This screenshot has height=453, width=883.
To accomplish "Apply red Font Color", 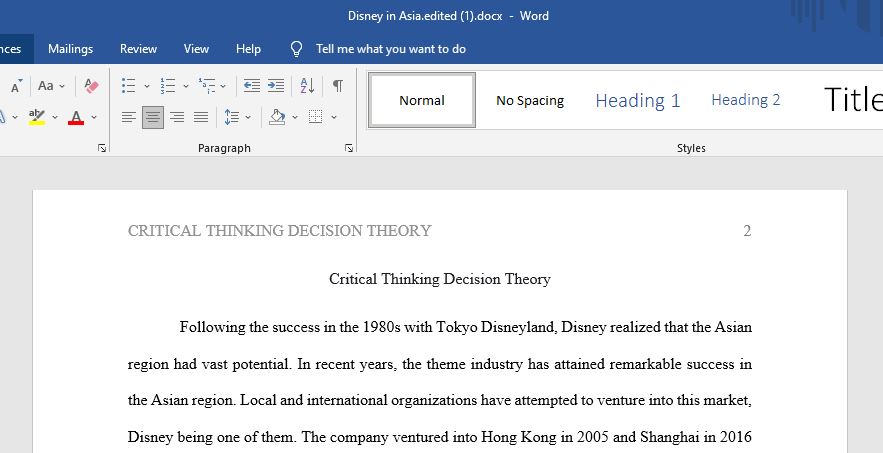I will 76,117.
